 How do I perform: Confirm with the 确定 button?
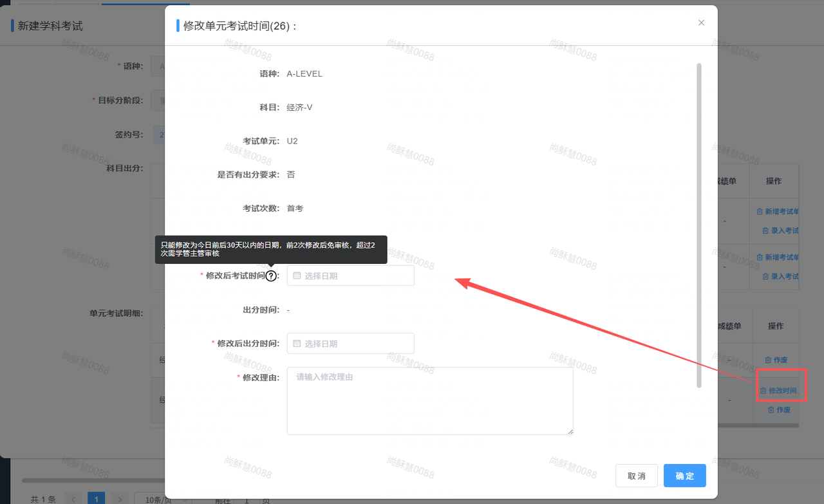(x=685, y=476)
